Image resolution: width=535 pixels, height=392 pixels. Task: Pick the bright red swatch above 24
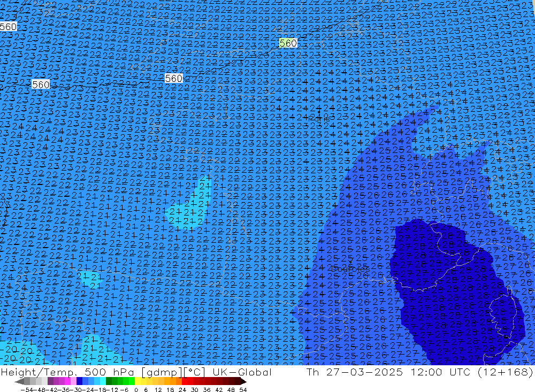184,381
